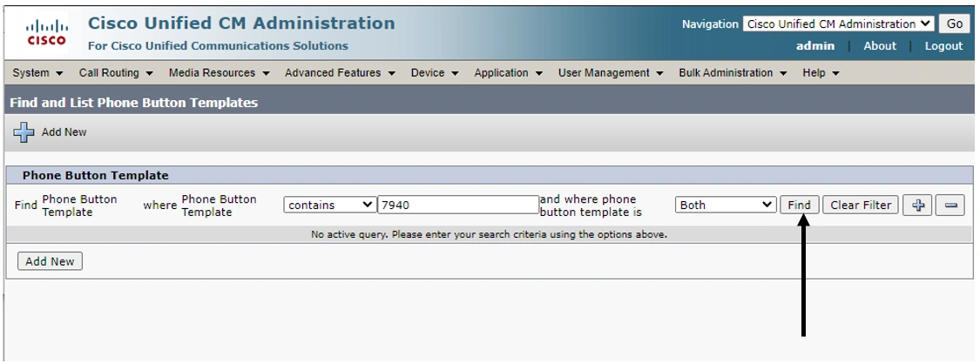Image resolution: width=980 pixels, height=364 pixels.
Task: Open the Application menu
Action: (x=508, y=73)
